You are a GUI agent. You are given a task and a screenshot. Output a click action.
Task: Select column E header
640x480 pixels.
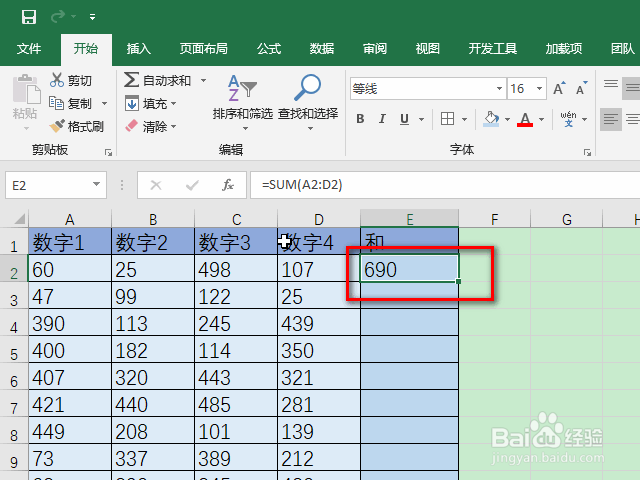[x=409, y=219]
